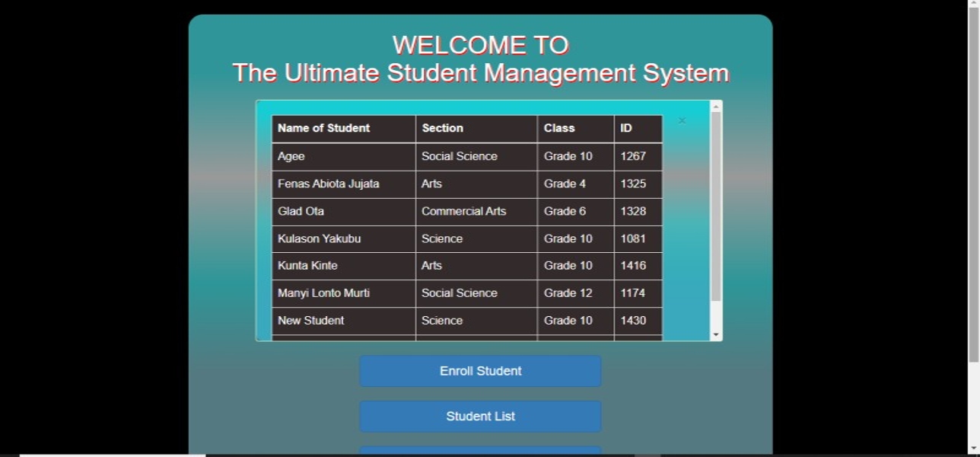Click the Grade 12 class cell
980x457 pixels.
[x=568, y=292]
